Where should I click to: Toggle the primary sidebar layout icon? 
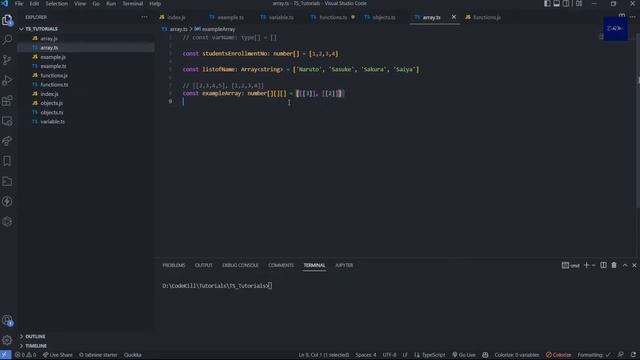click(547, 4)
